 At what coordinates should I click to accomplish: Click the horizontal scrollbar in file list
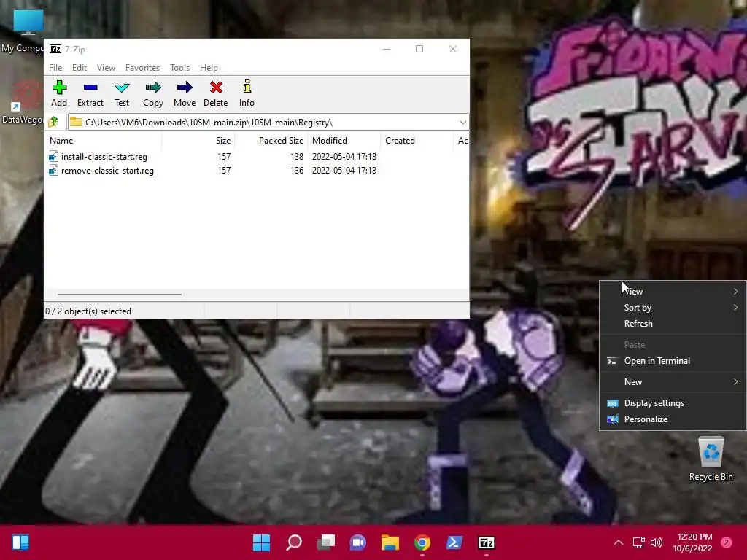tap(119, 295)
